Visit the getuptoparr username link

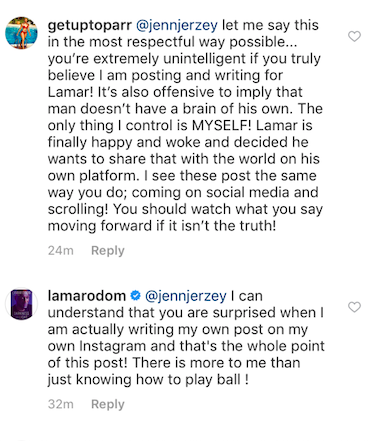[x=90, y=26]
